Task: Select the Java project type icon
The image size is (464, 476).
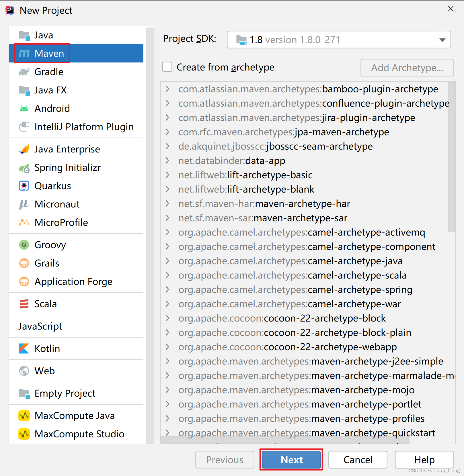Action: click(24, 35)
